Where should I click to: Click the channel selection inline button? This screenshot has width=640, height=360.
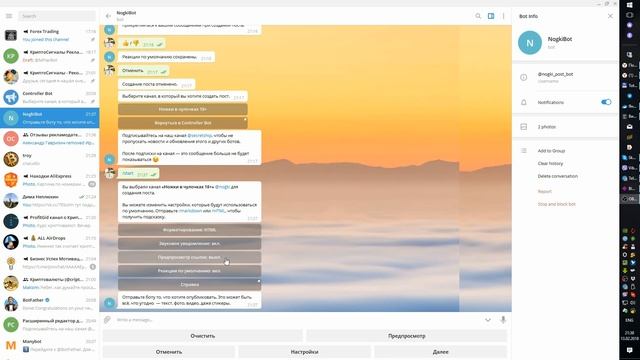182,109
